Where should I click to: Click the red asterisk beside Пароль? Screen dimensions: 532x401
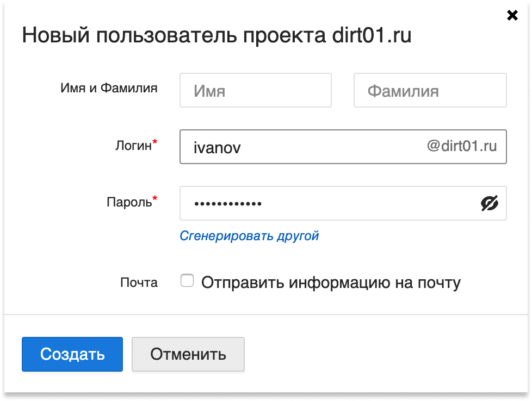click(x=155, y=199)
